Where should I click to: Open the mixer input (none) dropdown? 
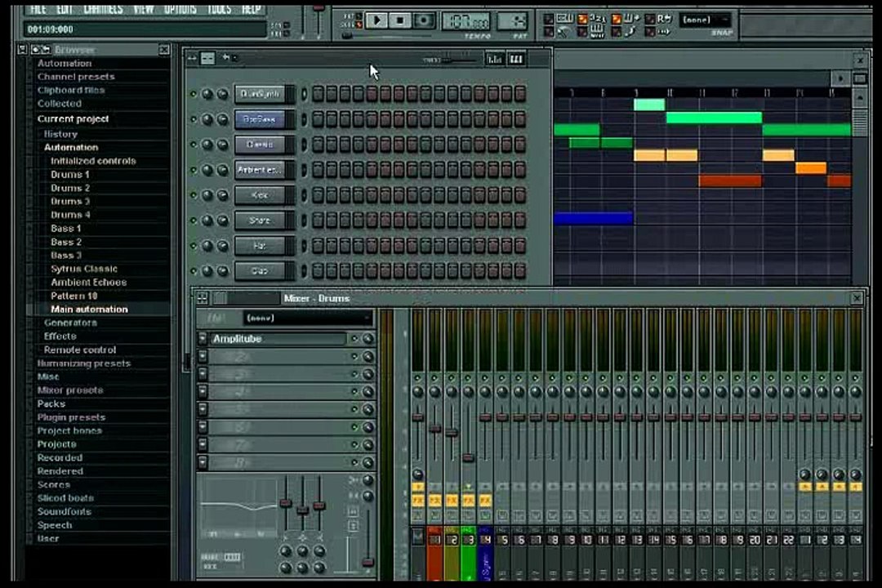point(308,318)
